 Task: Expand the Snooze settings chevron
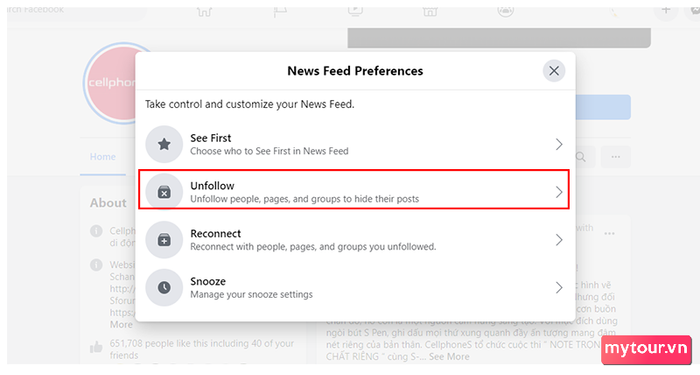559,288
